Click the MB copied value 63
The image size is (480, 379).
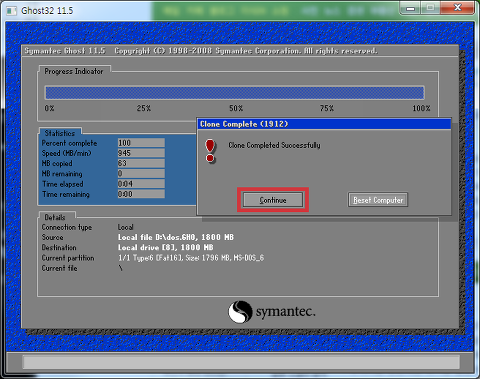point(141,163)
